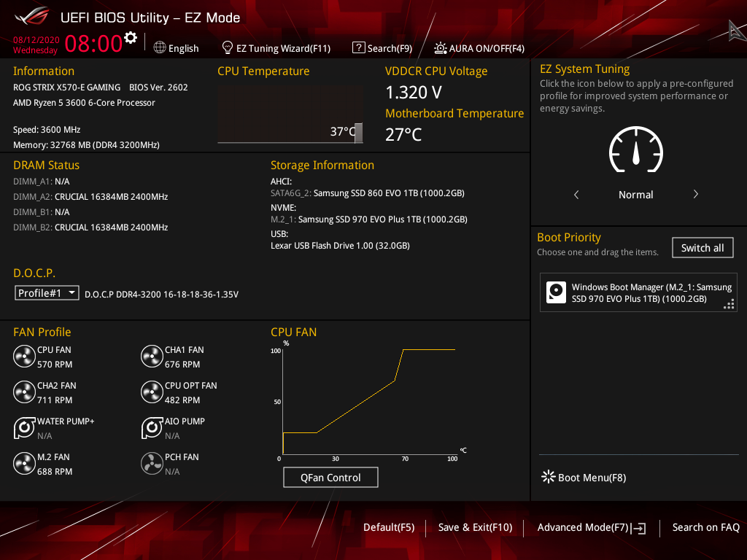Screen dimensions: 747x560
Task: Click the 08:00 clock display
Action: [94, 43]
